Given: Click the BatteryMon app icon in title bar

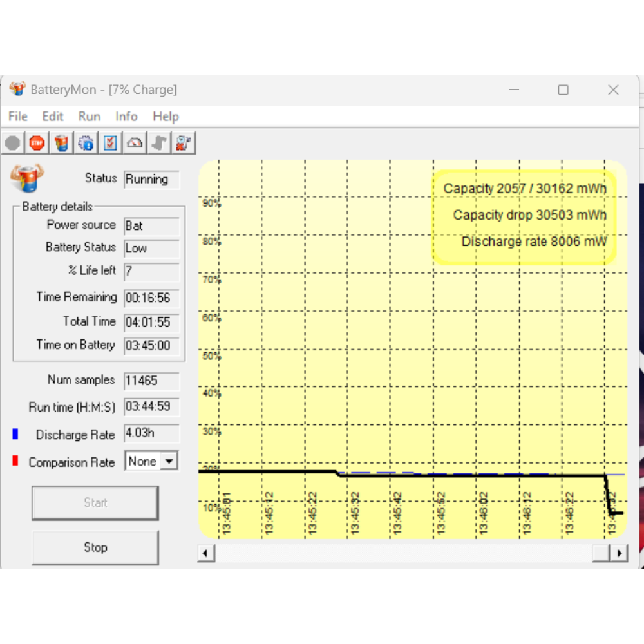Looking at the screenshot, I should pyautogui.click(x=17, y=90).
